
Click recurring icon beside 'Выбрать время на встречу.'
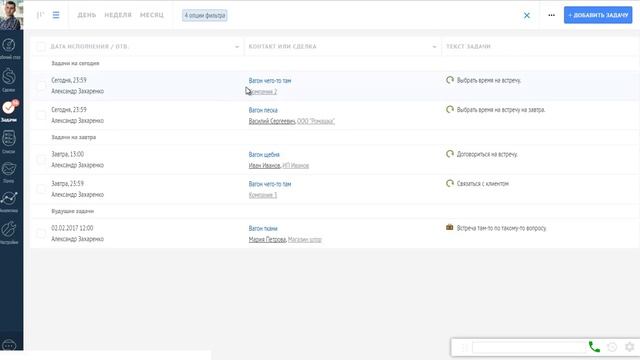[x=450, y=80]
